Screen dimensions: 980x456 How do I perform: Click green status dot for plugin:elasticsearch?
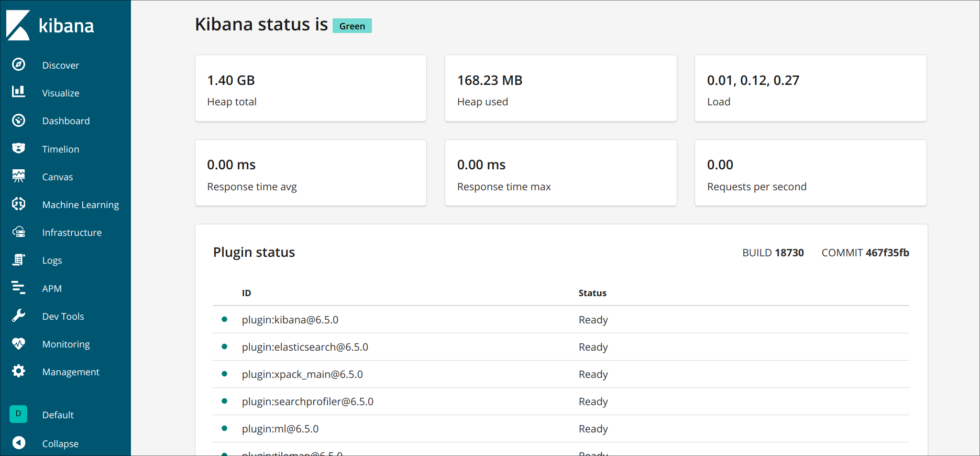225,346
